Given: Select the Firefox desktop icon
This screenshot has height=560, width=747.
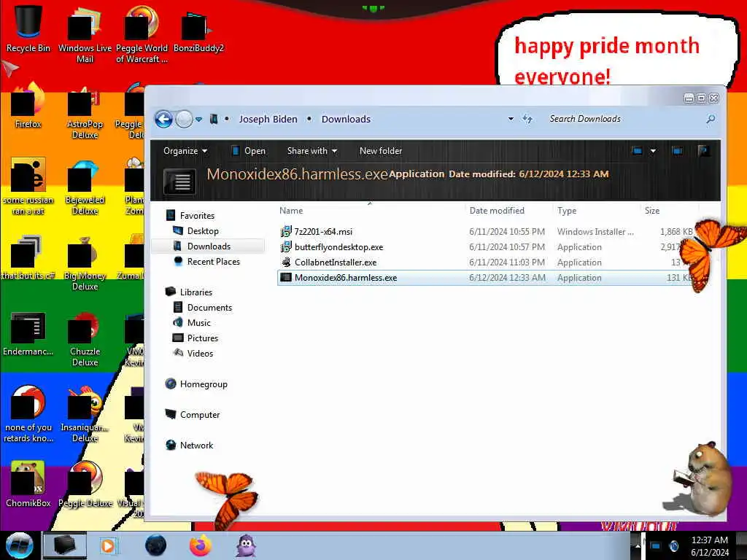Looking at the screenshot, I should coord(28,106).
